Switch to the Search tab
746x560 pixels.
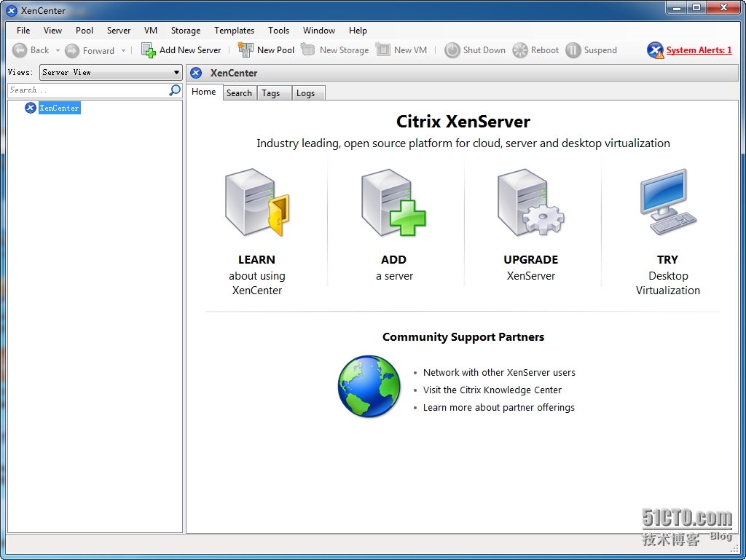click(239, 93)
